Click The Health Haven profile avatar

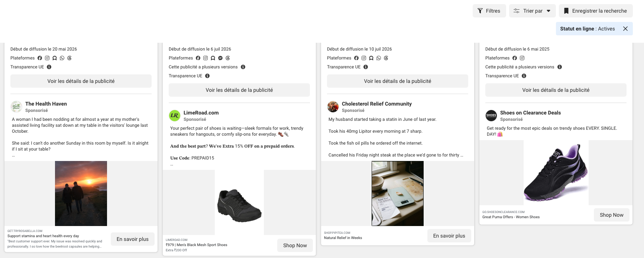(x=16, y=107)
